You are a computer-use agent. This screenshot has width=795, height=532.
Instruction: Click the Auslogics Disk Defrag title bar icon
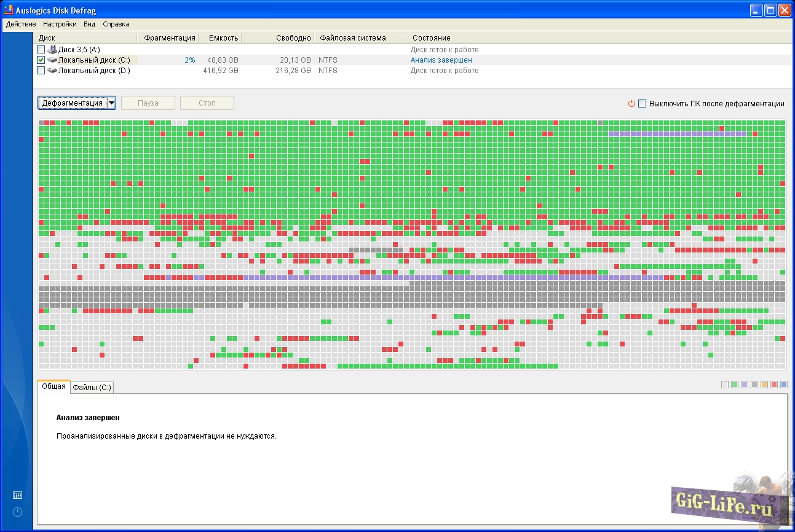click(9, 10)
